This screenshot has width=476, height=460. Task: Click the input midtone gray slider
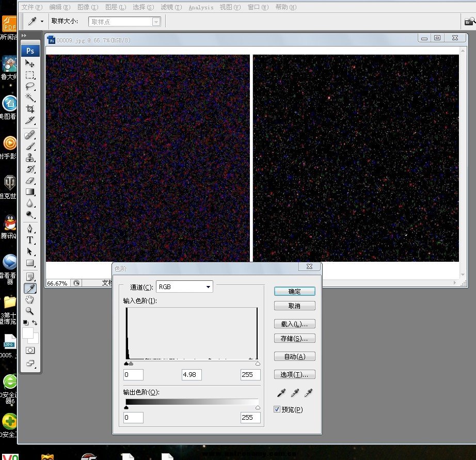(x=131, y=363)
